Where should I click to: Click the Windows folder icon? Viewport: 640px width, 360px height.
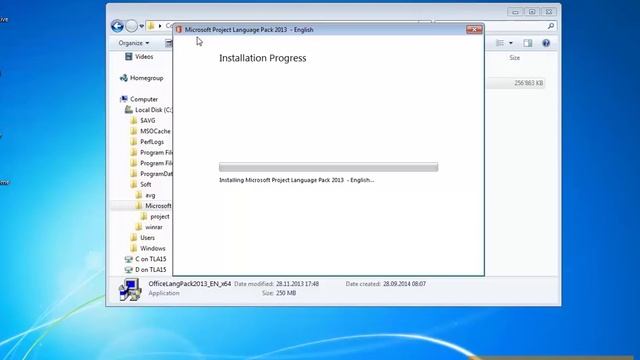[134, 248]
